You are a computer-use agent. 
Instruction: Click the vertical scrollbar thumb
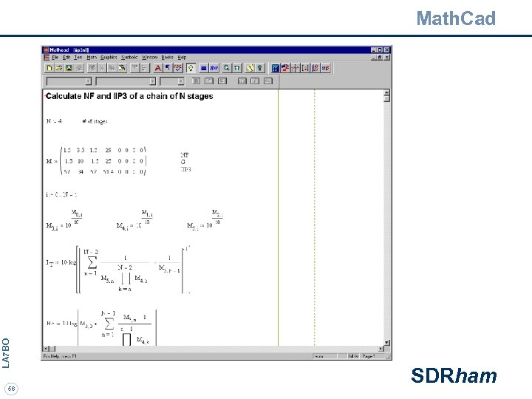pyautogui.click(x=386, y=98)
